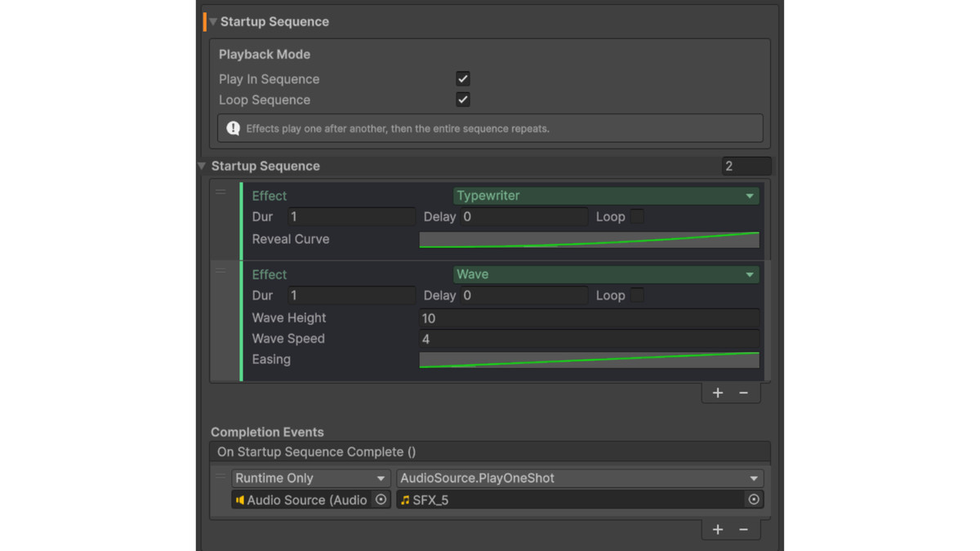Click the info icon in help box
Viewport: 980px width, 551px height.
click(234, 128)
